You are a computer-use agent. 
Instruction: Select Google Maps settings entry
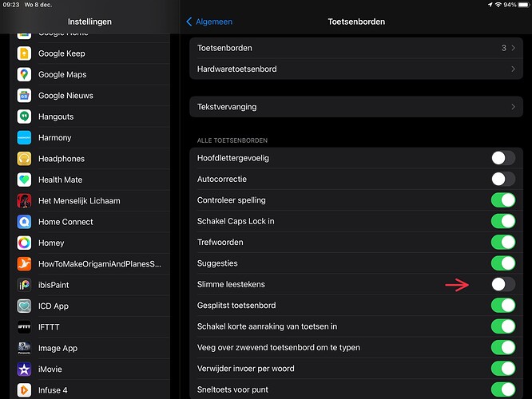click(90, 74)
